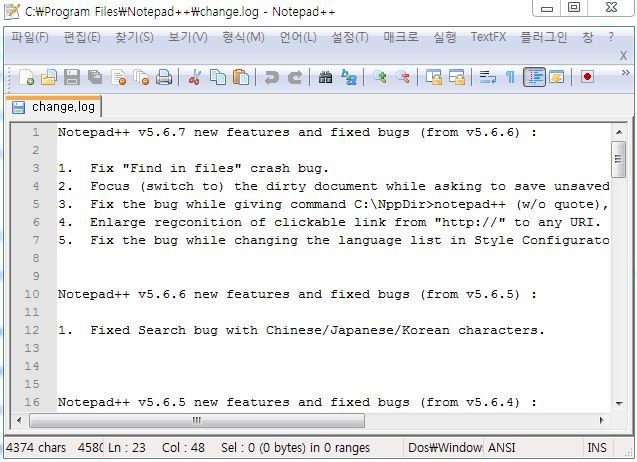Click the Dos\Window line ending status entry

tap(445, 448)
